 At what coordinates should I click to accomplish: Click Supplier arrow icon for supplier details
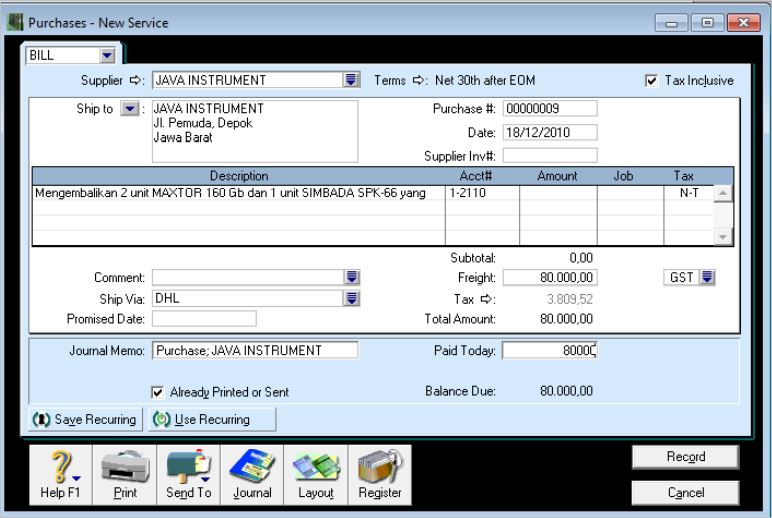[x=135, y=80]
